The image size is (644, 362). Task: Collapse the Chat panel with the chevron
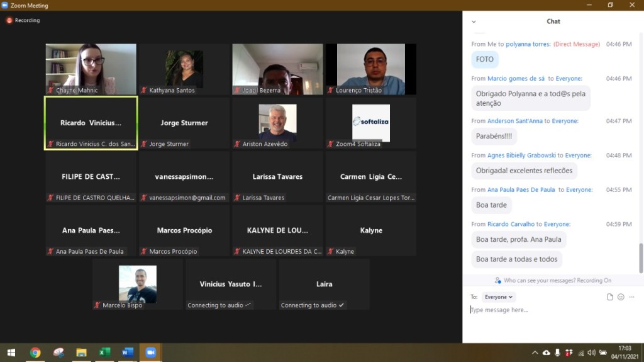pos(474,21)
